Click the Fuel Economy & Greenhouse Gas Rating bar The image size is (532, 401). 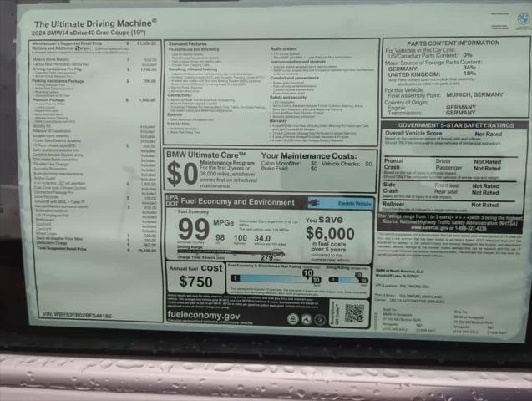coord(276,278)
